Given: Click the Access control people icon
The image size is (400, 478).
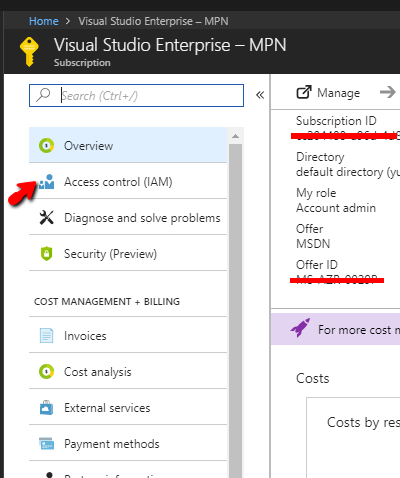Looking at the screenshot, I should click(46, 182).
